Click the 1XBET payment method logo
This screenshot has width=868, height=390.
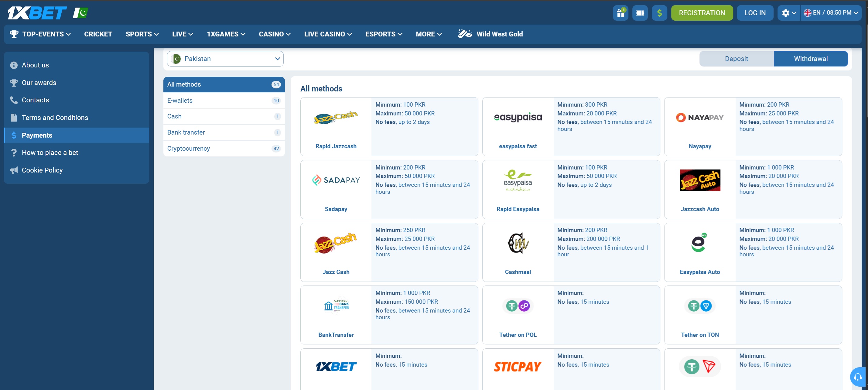[336, 366]
